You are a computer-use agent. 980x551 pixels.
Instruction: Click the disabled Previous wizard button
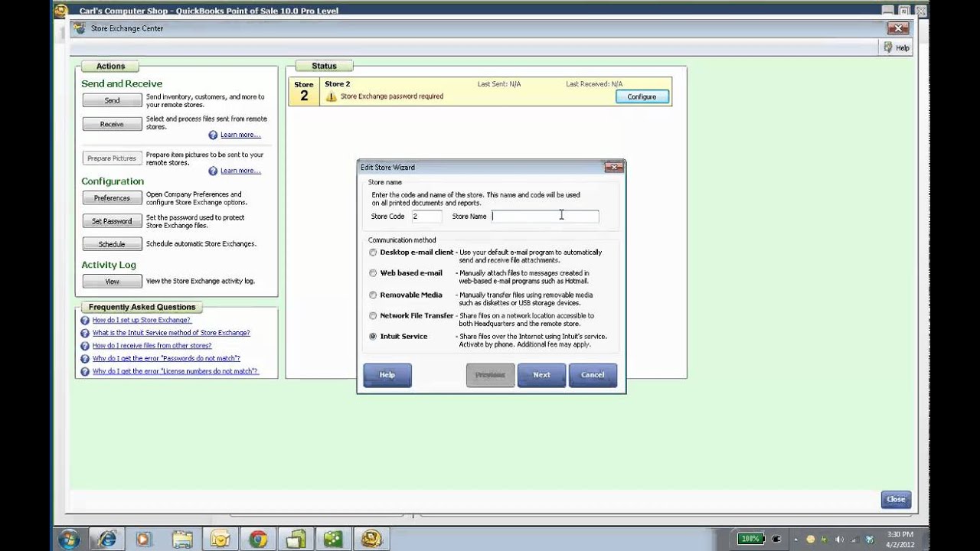[x=490, y=375]
